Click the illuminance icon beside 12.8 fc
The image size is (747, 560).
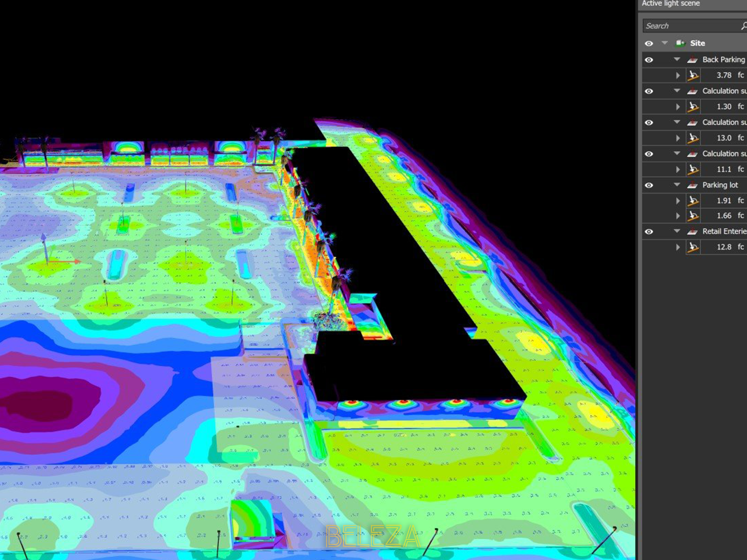tap(693, 247)
